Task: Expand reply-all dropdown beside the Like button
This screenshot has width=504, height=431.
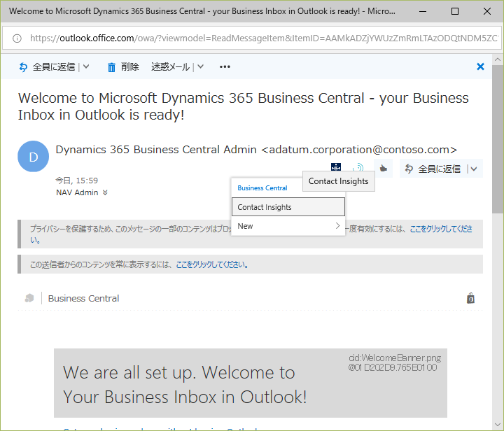Action: [474, 169]
